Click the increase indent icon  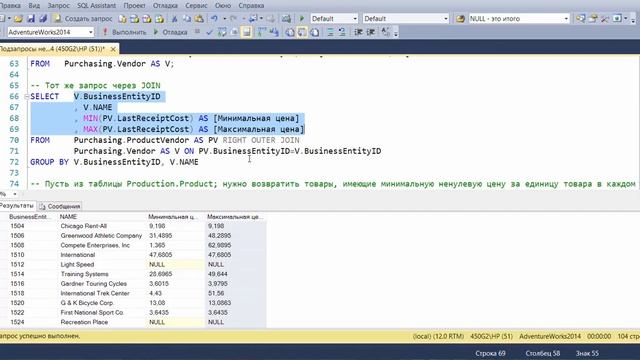(x=371, y=32)
